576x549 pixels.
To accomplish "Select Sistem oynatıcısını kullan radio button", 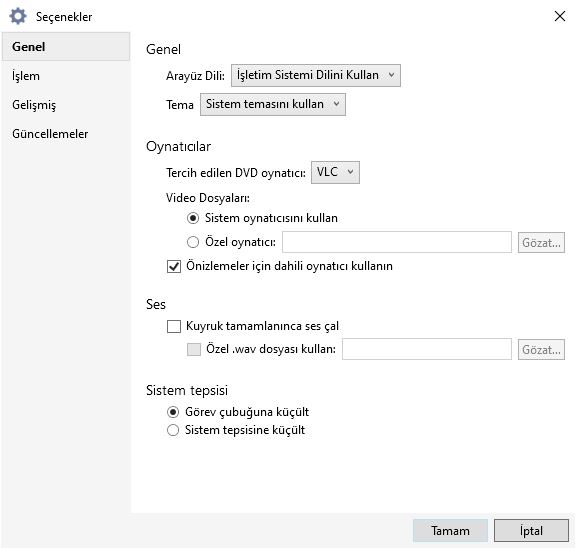I will [193, 218].
